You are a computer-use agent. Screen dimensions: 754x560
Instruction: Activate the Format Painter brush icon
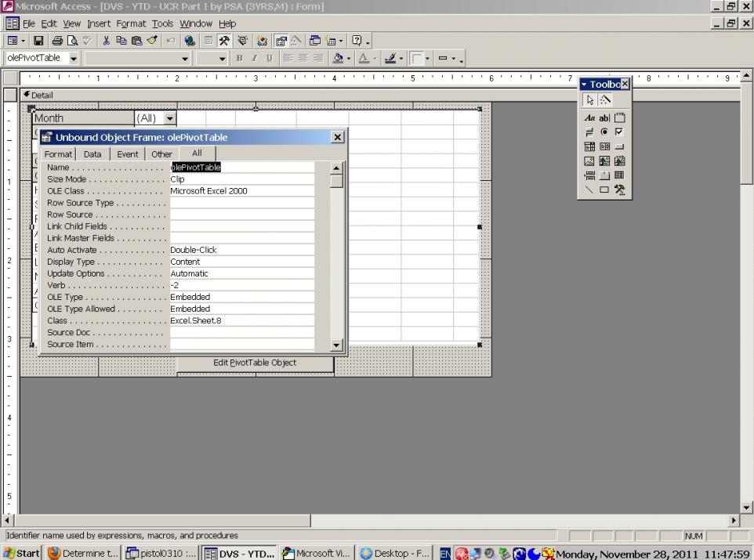click(152, 41)
